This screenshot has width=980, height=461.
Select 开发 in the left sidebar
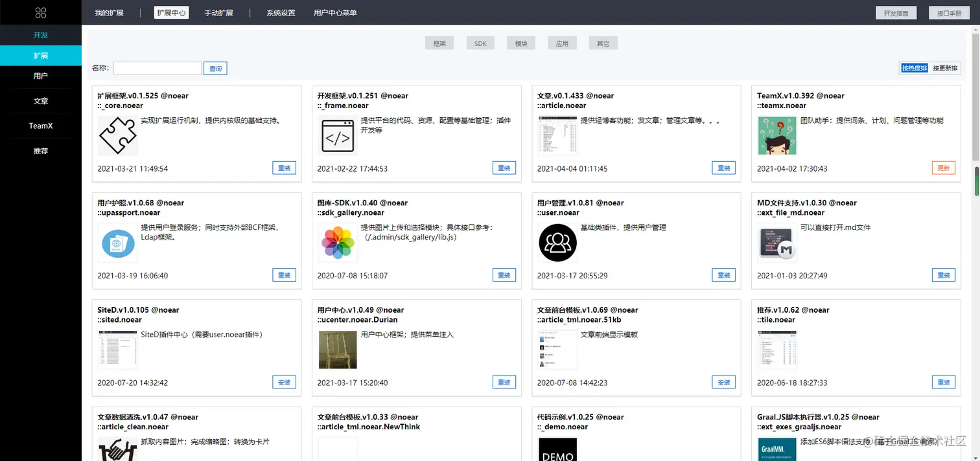41,35
